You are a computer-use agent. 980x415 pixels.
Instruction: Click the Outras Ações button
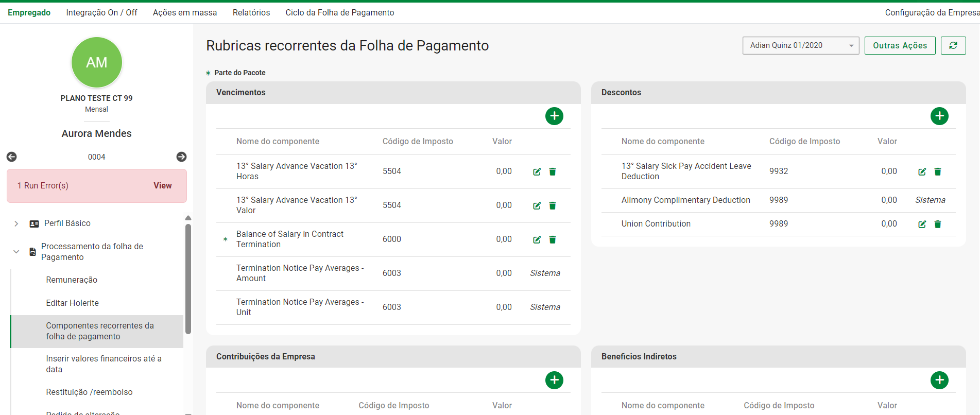(900, 45)
